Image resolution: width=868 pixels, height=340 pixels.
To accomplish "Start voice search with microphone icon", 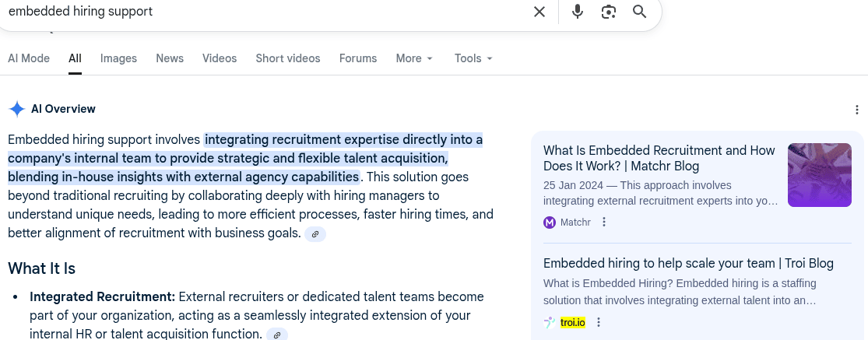I will [578, 12].
